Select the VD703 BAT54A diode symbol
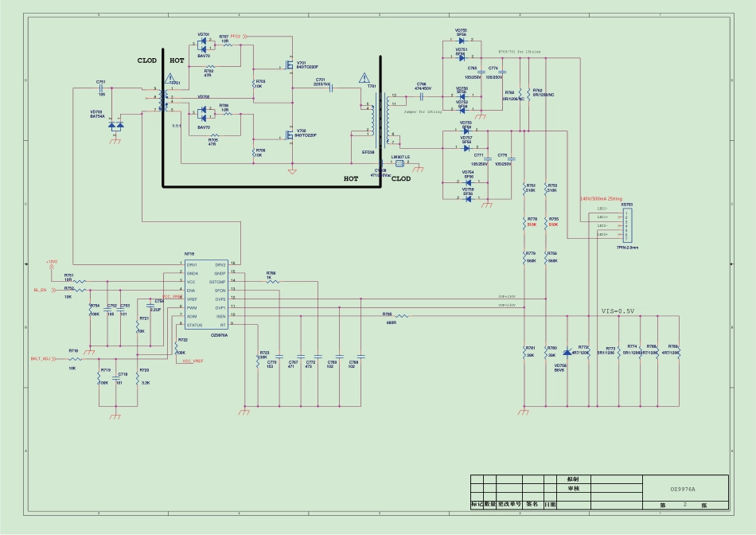The height and width of the screenshot is (535, 756). (116, 126)
